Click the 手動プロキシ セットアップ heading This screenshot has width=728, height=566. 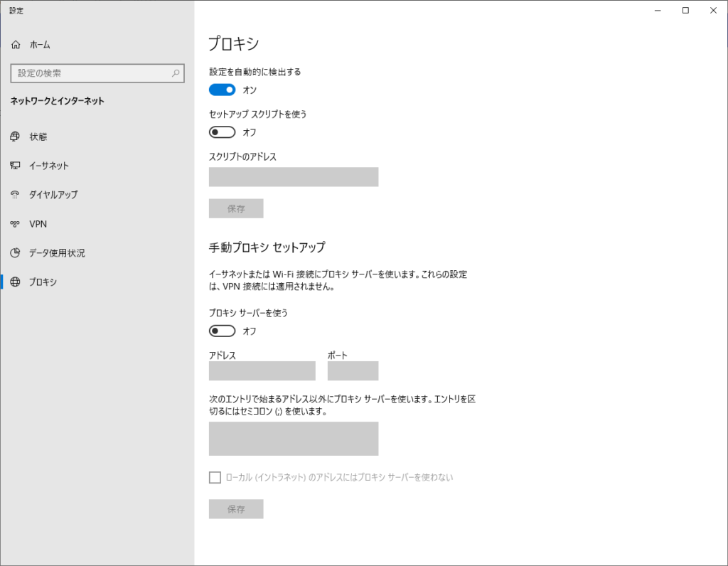[267, 247]
